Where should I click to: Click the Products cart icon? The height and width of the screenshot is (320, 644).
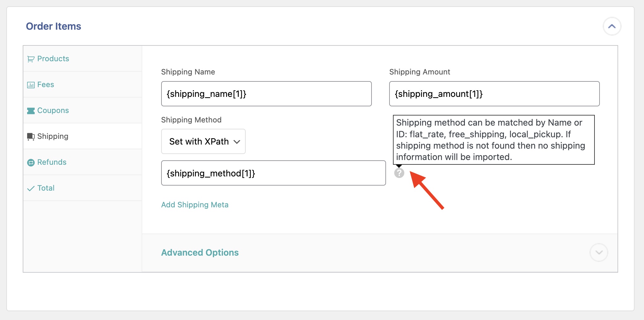[x=31, y=59]
